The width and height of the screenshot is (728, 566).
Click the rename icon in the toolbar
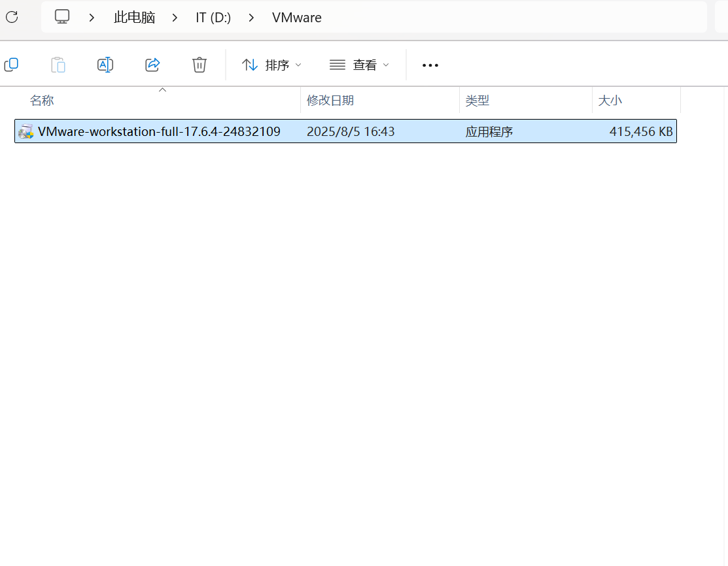coord(105,65)
